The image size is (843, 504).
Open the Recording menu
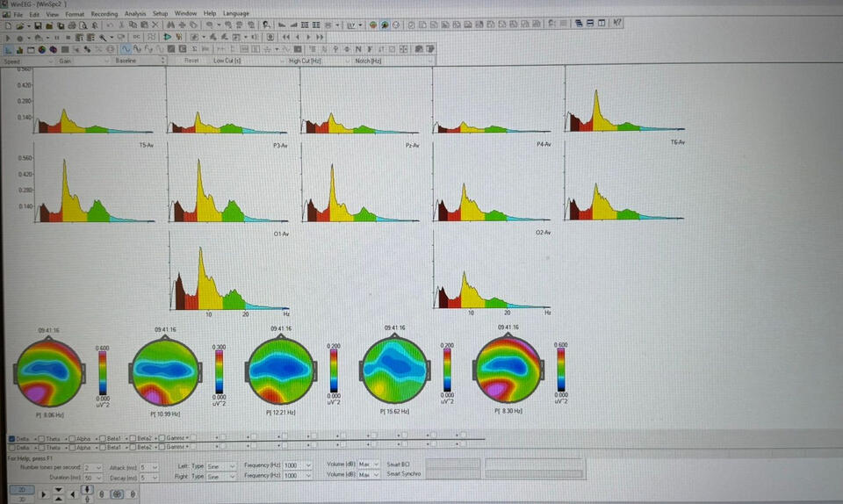(104, 13)
